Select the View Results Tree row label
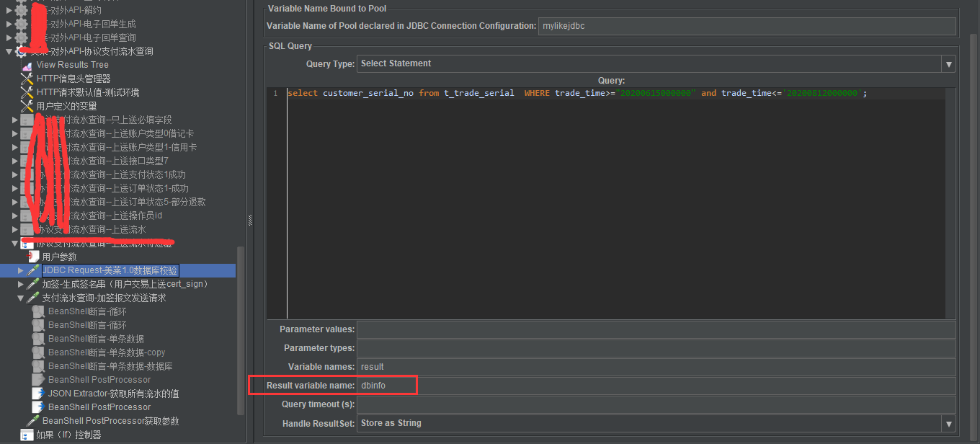Image resolution: width=980 pixels, height=444 pixels. pyautogui.click(x=72, y=65)
